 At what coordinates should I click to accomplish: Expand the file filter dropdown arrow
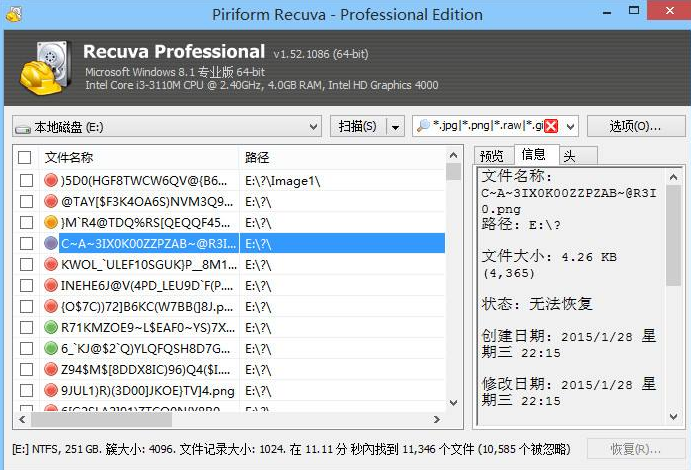coord(570,127)
